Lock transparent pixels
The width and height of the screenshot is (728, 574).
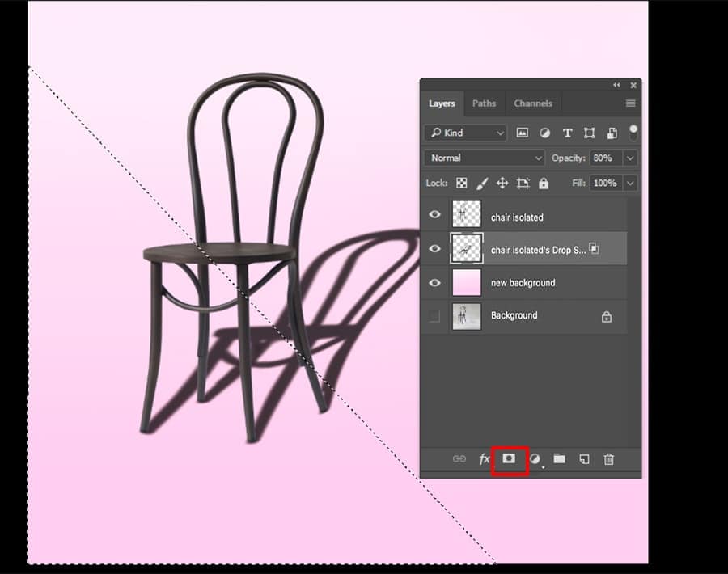(x=462, y=183)
